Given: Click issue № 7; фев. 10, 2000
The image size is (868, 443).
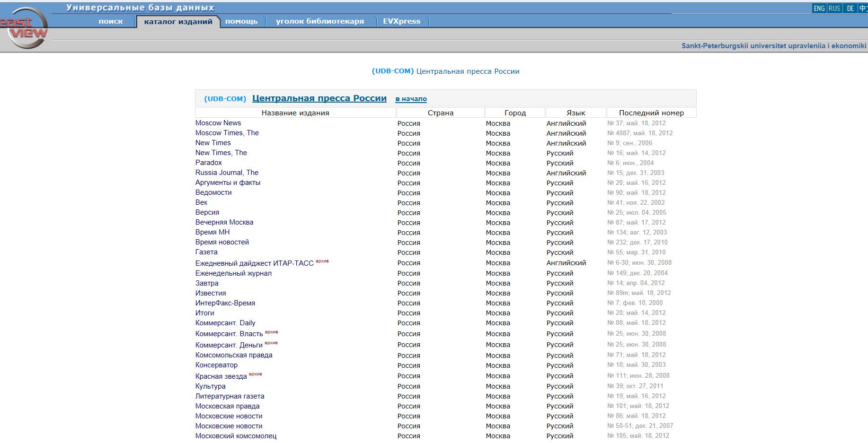Looking at the screenshot, I should coord(635,303).
